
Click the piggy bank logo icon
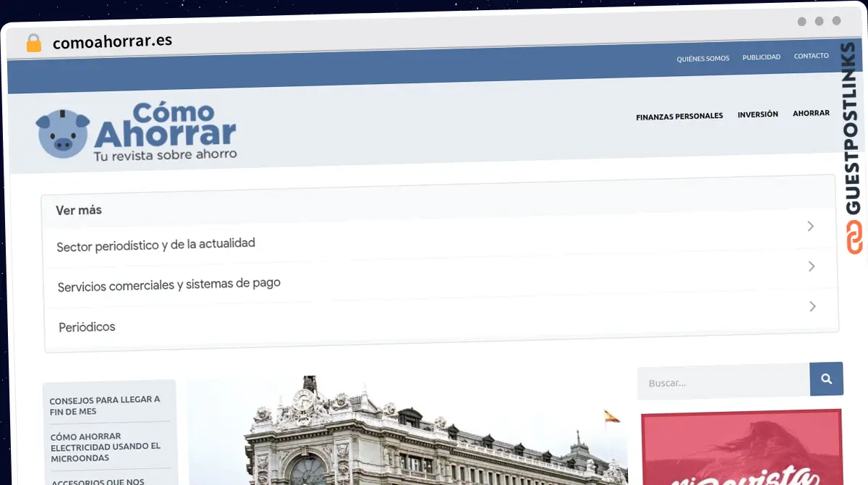point(63,133)
